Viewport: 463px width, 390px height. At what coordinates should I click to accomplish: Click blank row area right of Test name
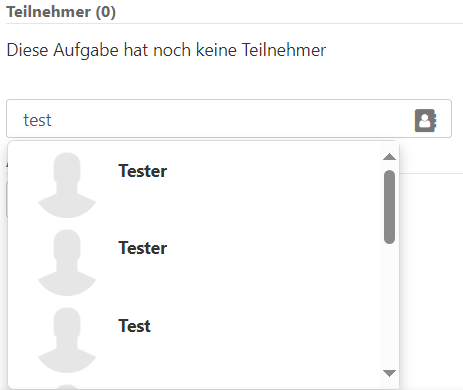pos(267,326)
